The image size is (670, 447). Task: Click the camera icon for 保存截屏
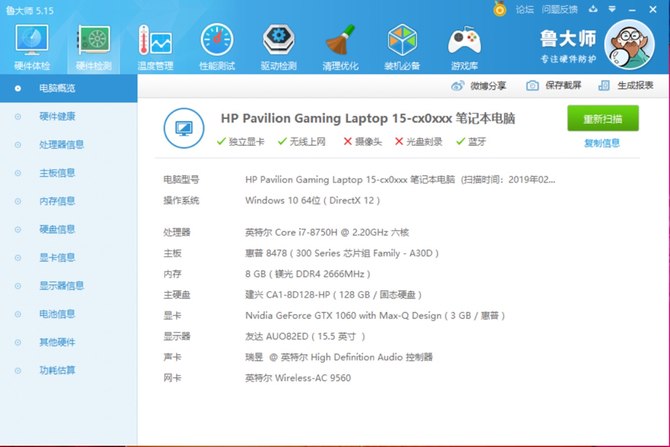coord(532,85)
